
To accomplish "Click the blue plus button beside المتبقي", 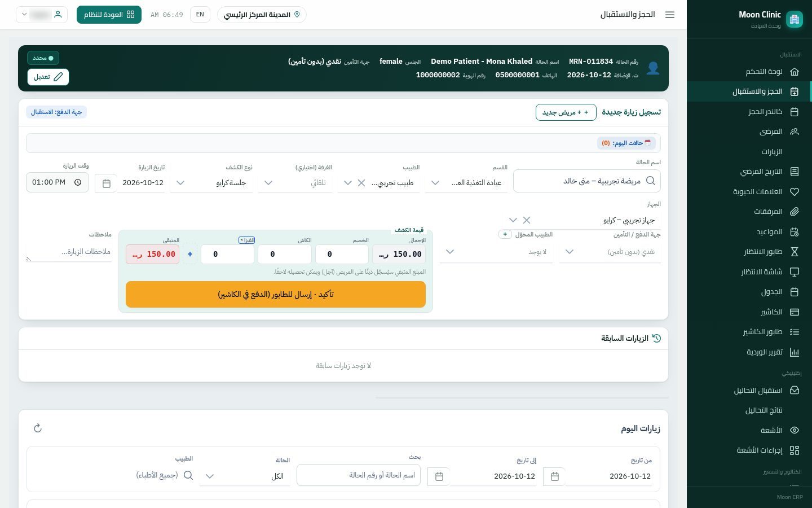I will [190, 254].
